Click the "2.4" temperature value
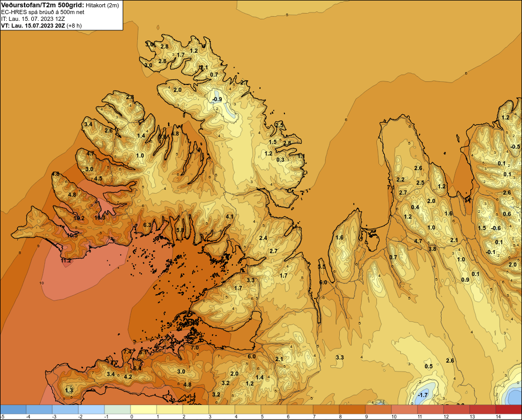Image resolution: width=522 pixels, height=420 pixels. click(x=263, y=238)
